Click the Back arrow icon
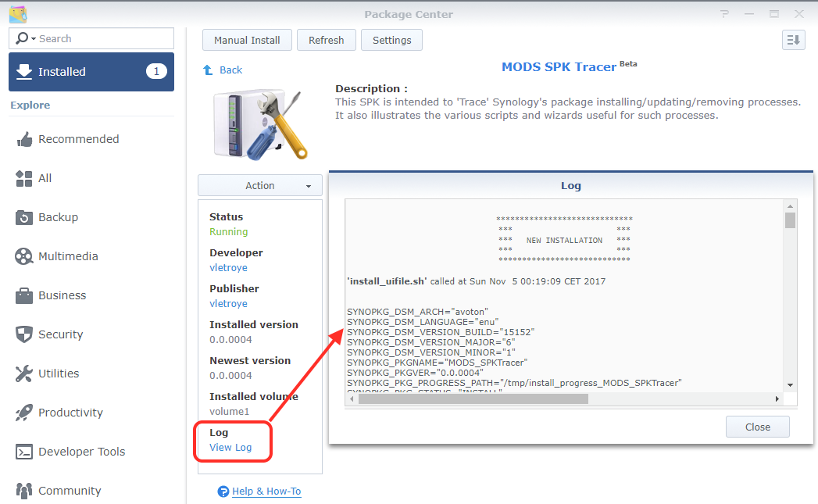The width and height of the screenshot is (818, 504). coord(208,70)
